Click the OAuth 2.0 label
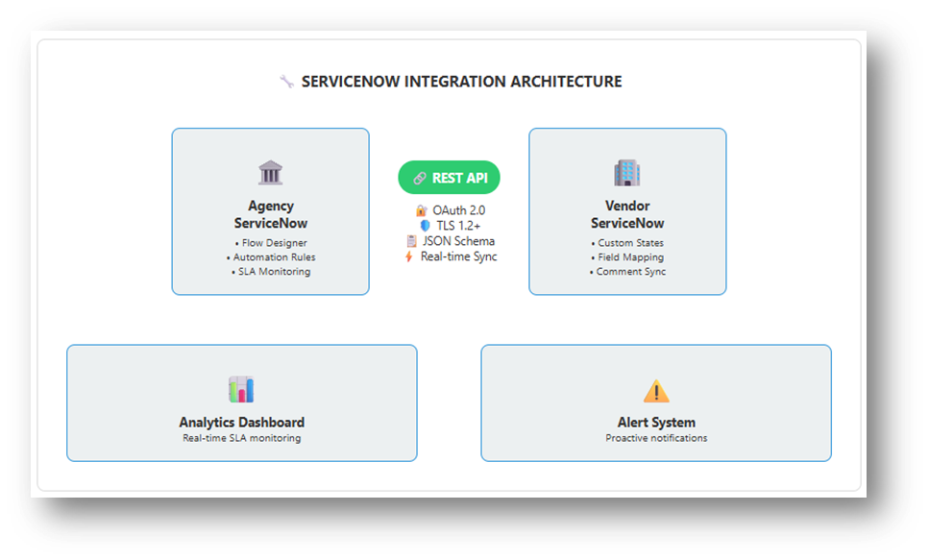The width and height of the screenshot is (929, 560). tap(458, 210)
